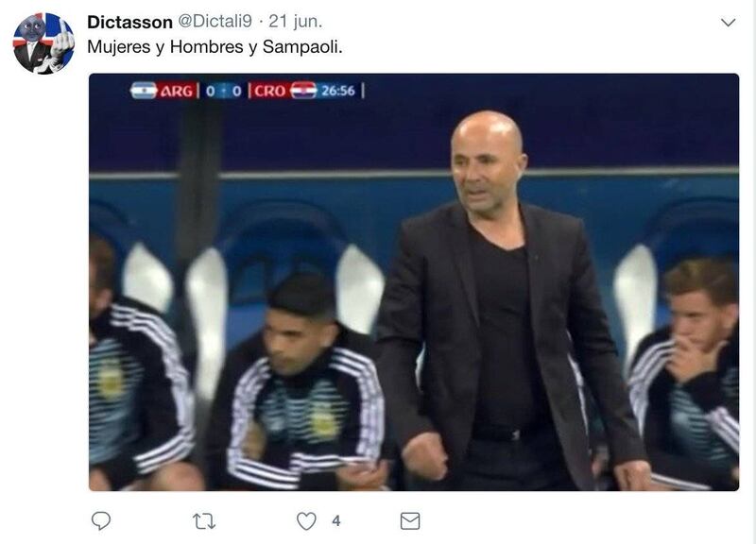
Task: Click the CRO team label on the scoreboard
Action: 270,91
